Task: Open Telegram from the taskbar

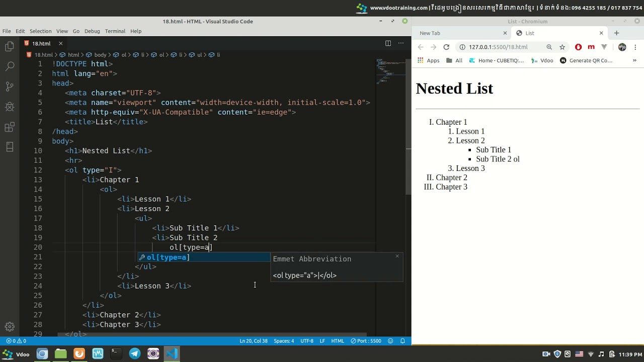Action: tap(135, 353)
